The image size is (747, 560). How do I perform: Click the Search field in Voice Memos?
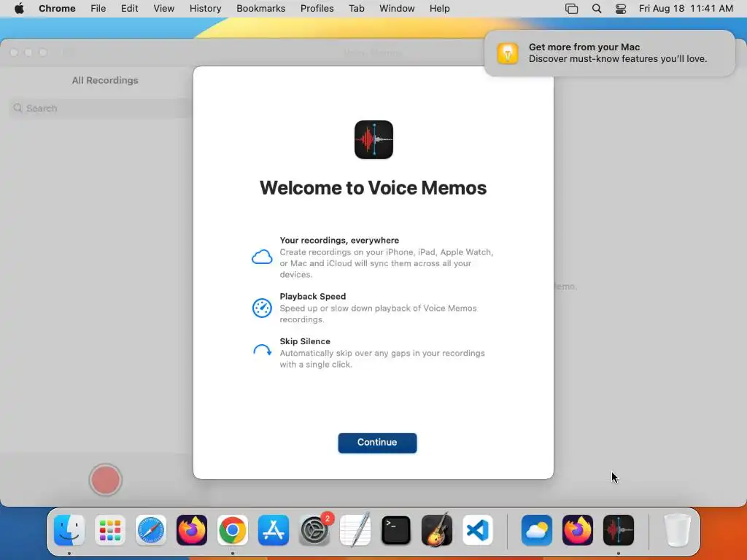101,108
